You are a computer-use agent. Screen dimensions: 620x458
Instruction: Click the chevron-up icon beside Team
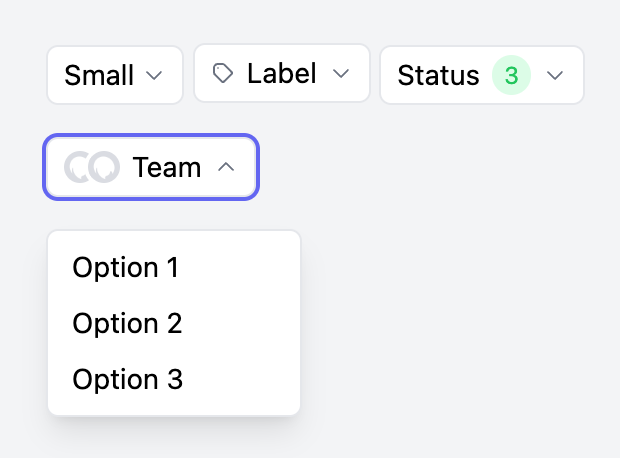(226, 167)
